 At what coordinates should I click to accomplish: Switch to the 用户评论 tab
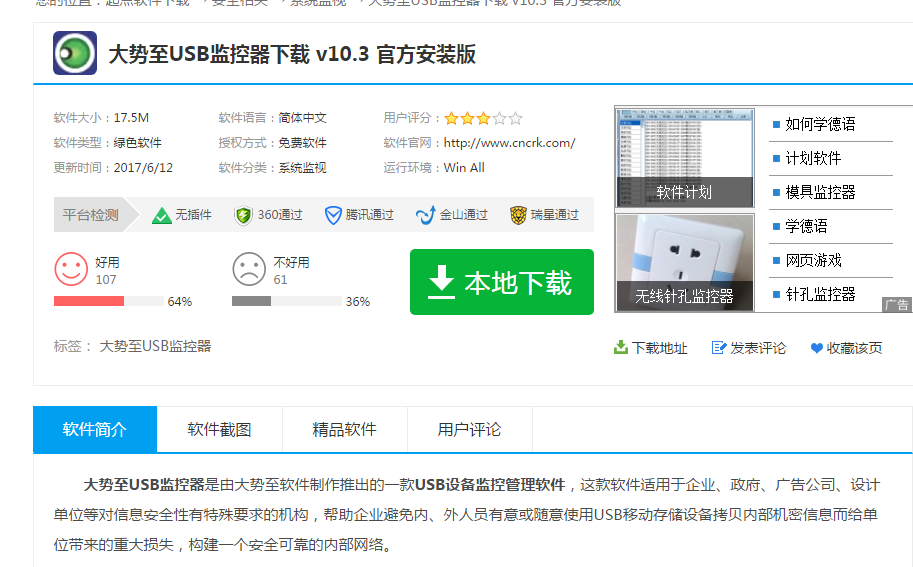point(469,430)
